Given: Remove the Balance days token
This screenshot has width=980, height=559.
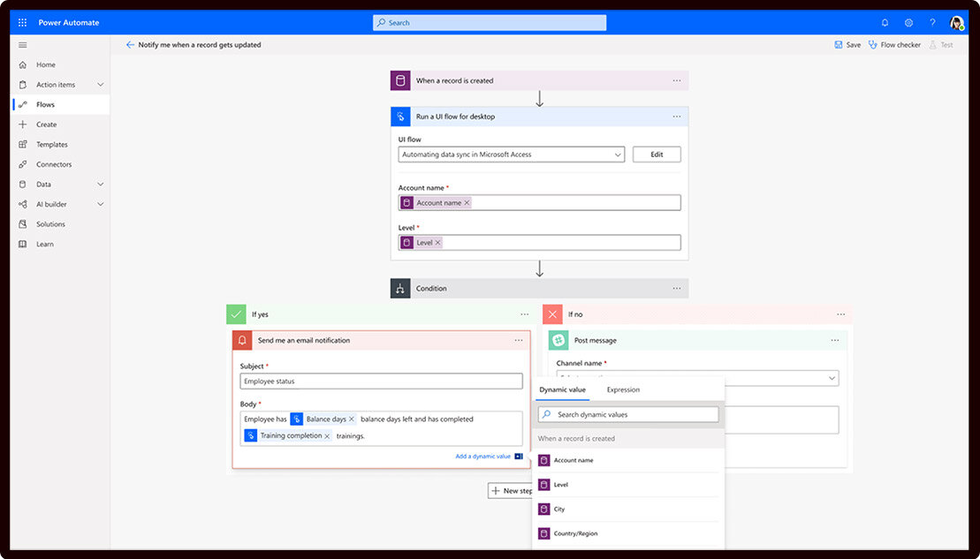Looking at the screenshot, I should pyautogui.click(x=351, y=419).
